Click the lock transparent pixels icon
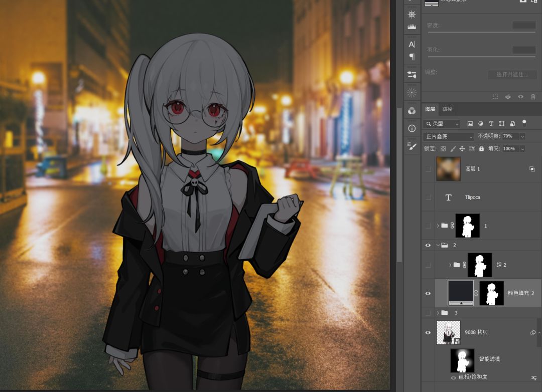 tap(443, 149)
